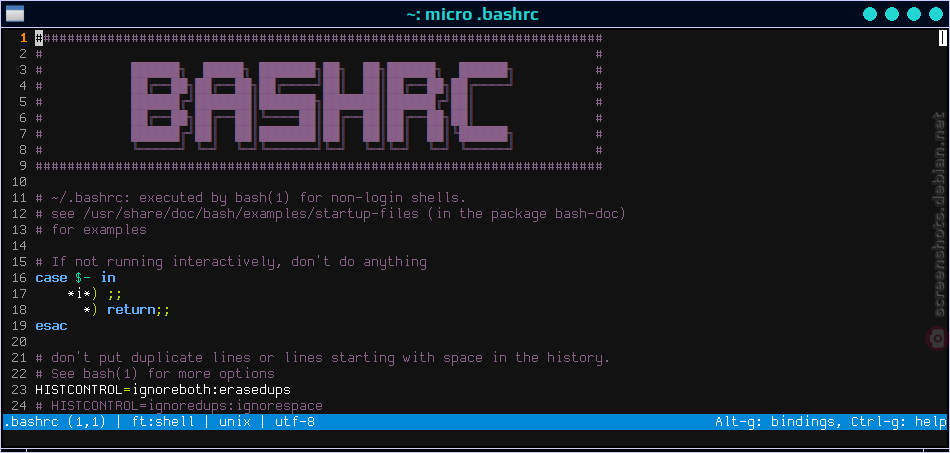Click the '*i*)' pattern on line 17

(x=83, y=294)
